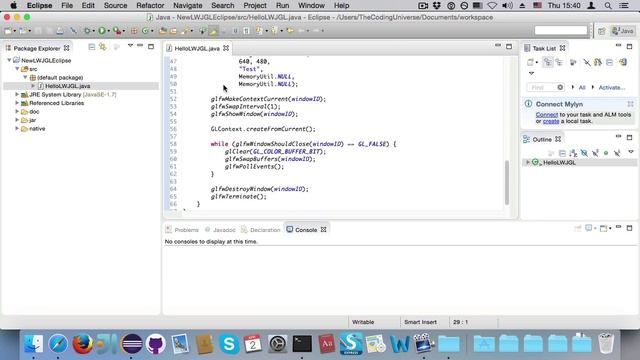
Task: Toggle Link with Editor in Package Explorer
Action: (x=102, y=47)
